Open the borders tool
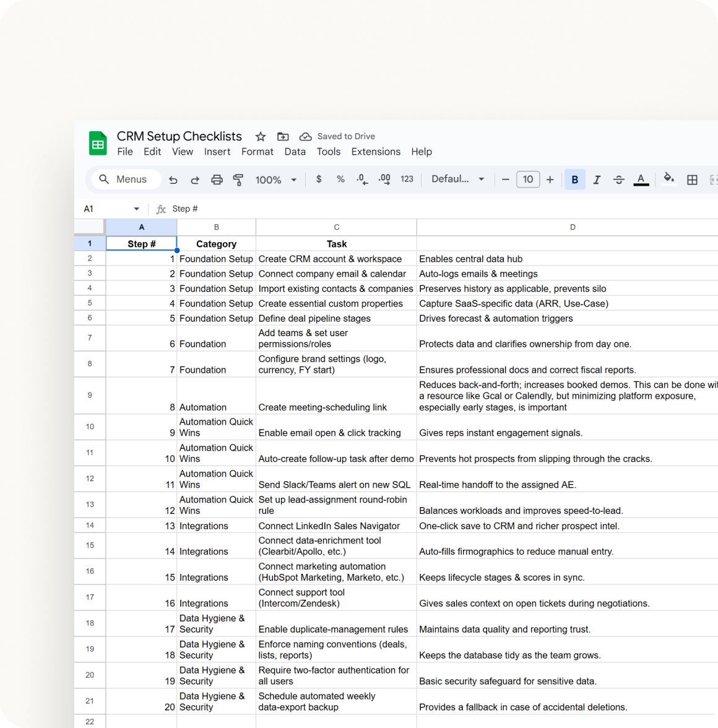This screenshot has height=728, width=718. pyautogui.click(x=692, y=180)
